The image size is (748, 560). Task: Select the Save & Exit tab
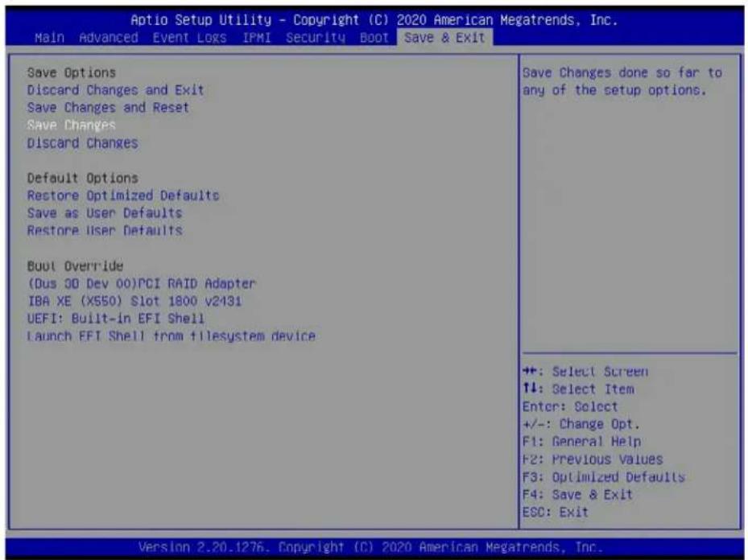coord(444,38)
